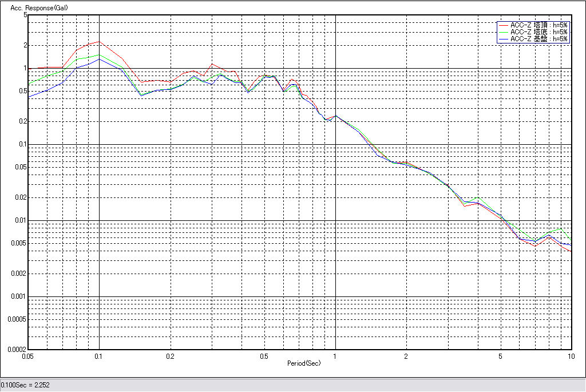This screenshot has height=392, width=586.
Task: Click the red line sample in legend
Action: 503,25
